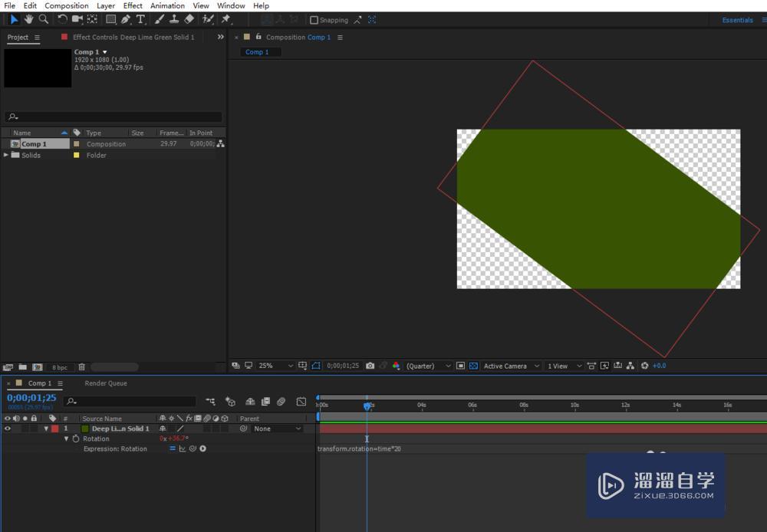Open the File menu
Viewport: 767px width, 532px height.
coord(9,6)
